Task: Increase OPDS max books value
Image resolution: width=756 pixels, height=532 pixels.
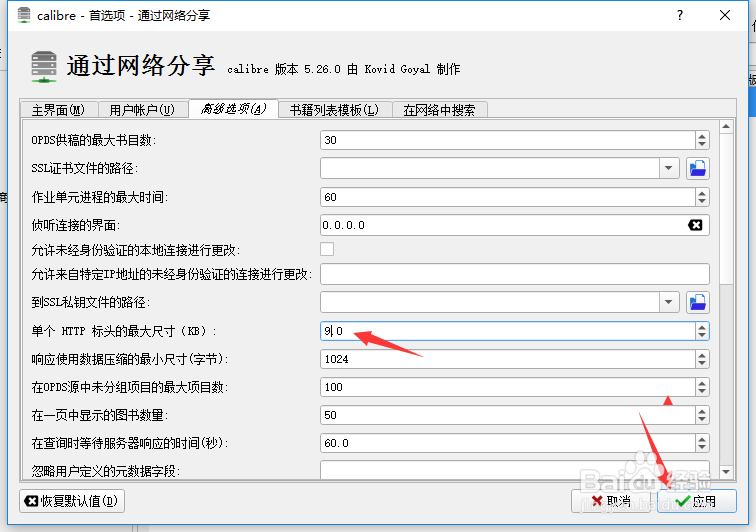Action: tap(702, 136)
